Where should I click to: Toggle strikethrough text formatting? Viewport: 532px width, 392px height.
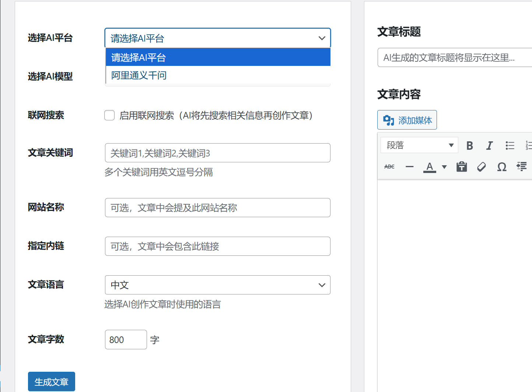[x=389, y=167]
